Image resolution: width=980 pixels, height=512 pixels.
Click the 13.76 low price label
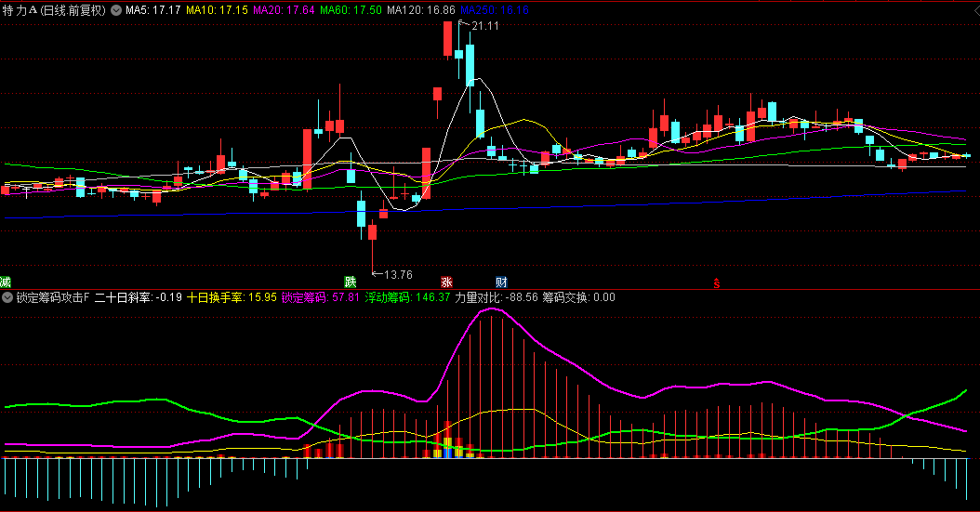tap(397, 275)
